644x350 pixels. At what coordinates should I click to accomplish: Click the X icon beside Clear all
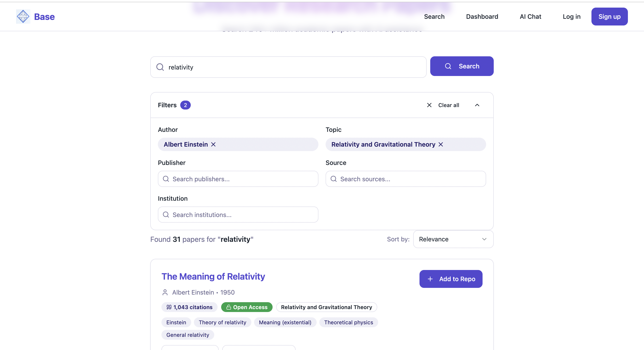click(x=429, y=105)
